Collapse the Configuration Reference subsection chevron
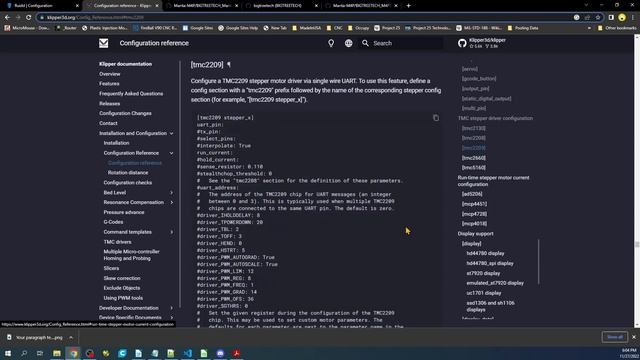Screen dimensions: 640x360 [x=171, y=153]
